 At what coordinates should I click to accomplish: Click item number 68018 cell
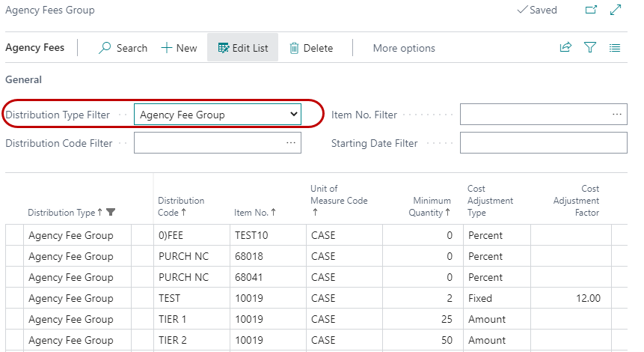click(x=268, y=256)
